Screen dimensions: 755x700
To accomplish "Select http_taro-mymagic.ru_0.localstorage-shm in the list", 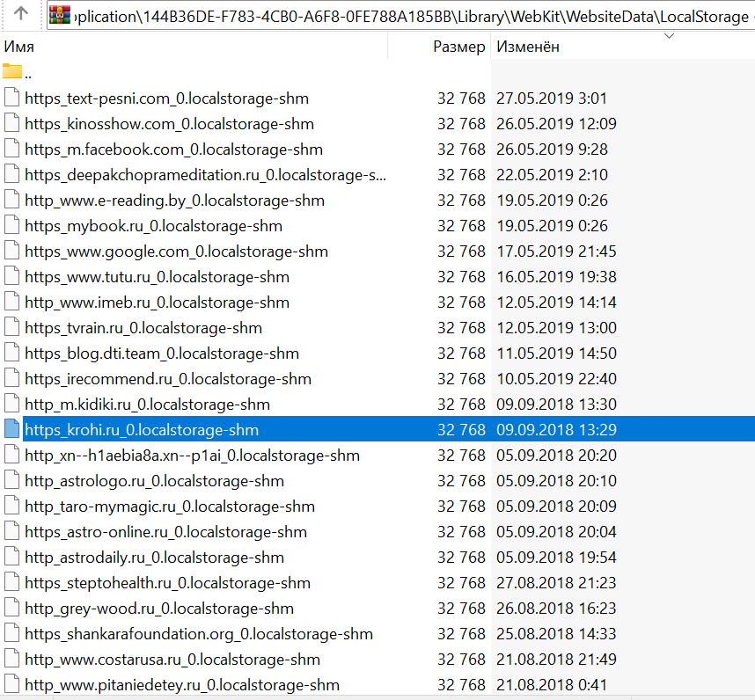I will click(x=170, y=507).
